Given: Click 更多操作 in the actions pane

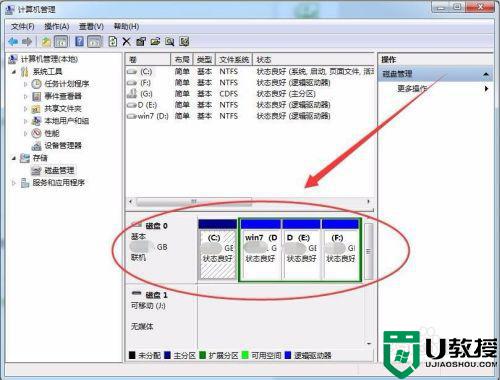Looking at the screenshot, I should click(x=412, y=89).
